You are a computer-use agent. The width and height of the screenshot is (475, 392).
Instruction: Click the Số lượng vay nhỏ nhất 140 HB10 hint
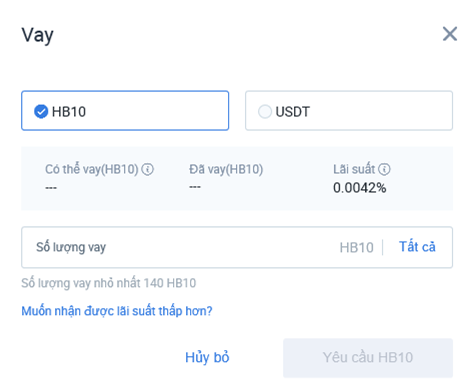pyautogui.click(x=109, y=283)
